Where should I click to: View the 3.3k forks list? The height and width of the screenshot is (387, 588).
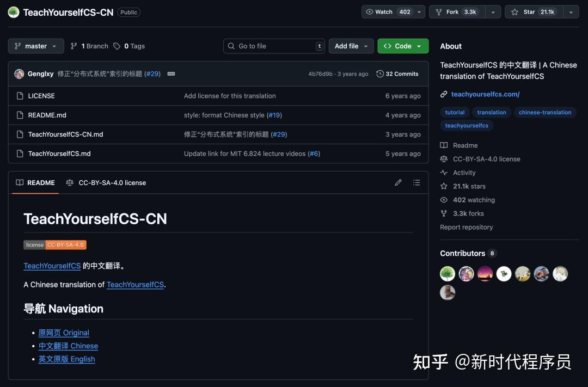(x=462, y=213)
